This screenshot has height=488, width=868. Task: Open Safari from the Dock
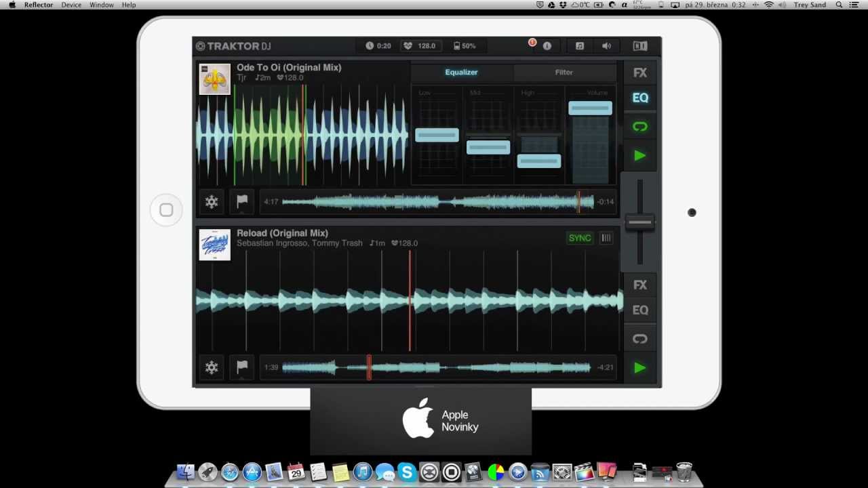(x=229, y=472)
